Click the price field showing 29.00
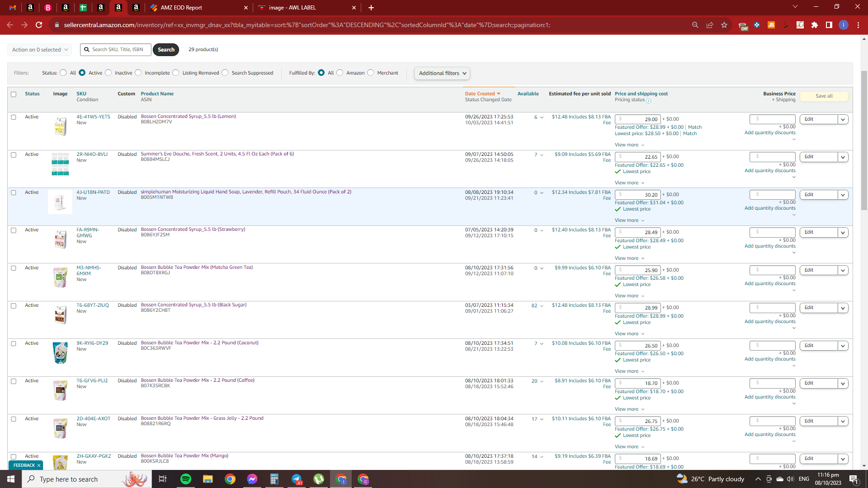 (x=638, y=119)
